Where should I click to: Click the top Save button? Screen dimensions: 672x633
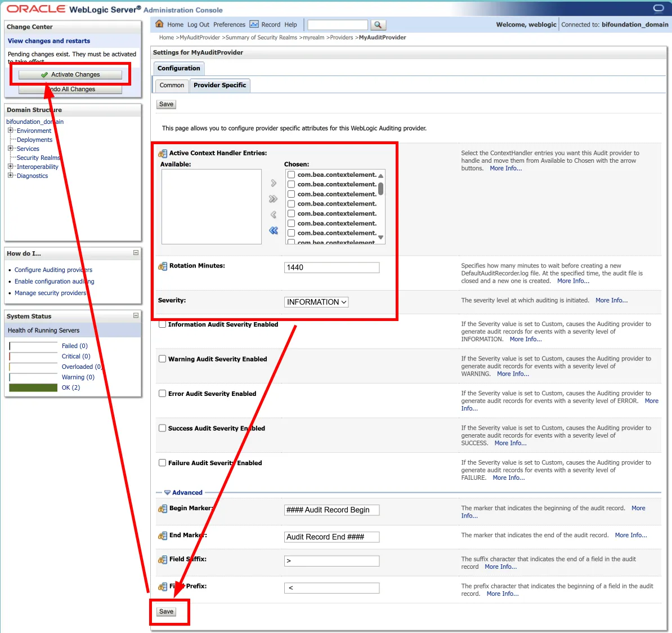tap(166, 104)
